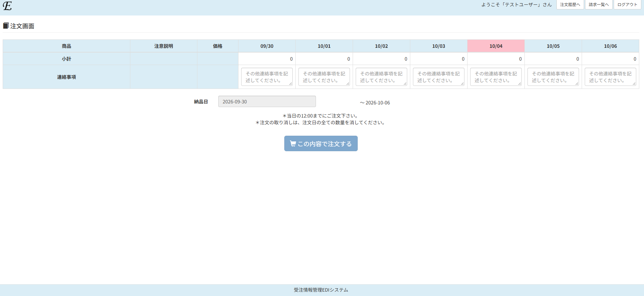This screenshot has width=644, height=296.
Task: Click the 小計 row label
Action: click(x=66, y=59)
